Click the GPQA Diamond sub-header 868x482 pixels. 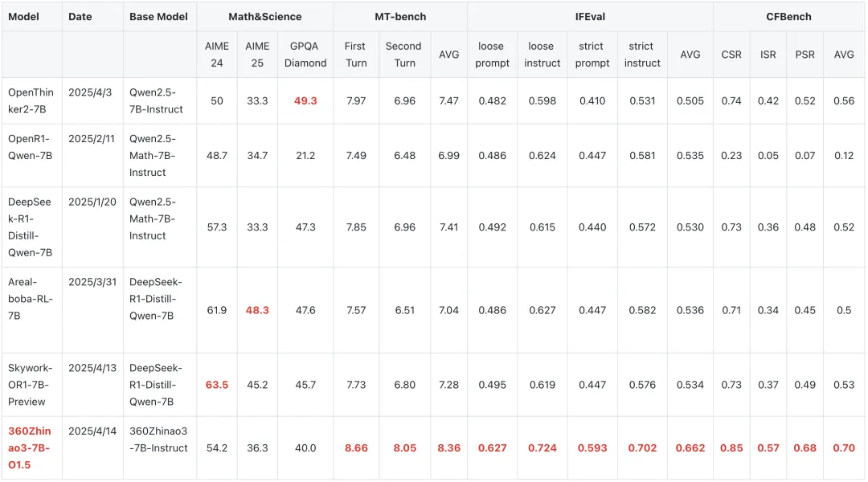tap(305, 55)
